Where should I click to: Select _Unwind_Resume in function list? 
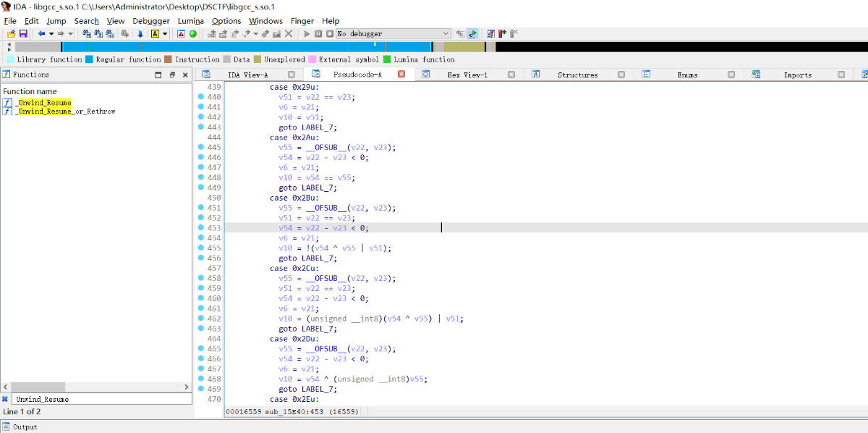point(43,103)
